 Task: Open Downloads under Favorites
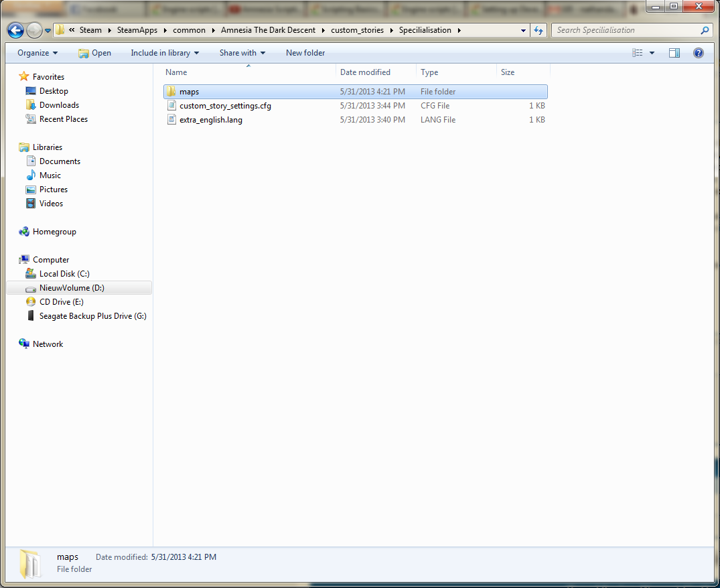point(59,105)
